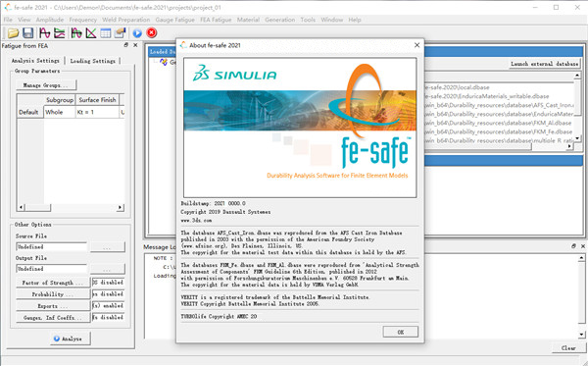The width and height of the screenshot is (588, 366).
Task: Click the Probability button
Action: click(53, 294)
